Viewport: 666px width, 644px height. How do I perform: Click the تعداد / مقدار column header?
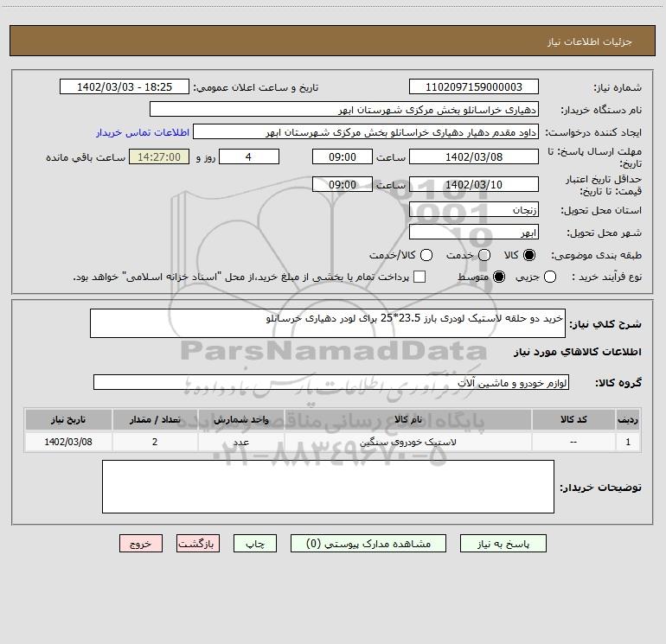point(155,420)
